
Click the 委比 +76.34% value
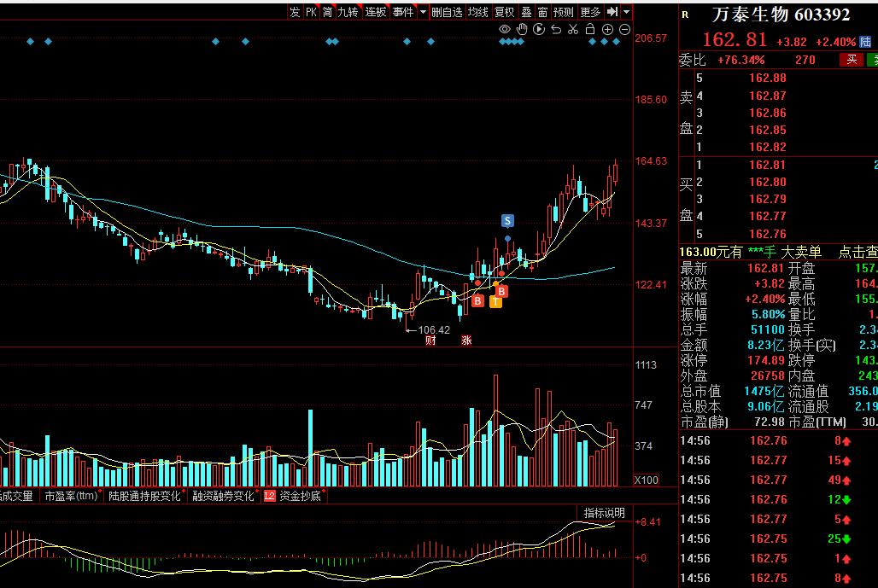(741, 60)
